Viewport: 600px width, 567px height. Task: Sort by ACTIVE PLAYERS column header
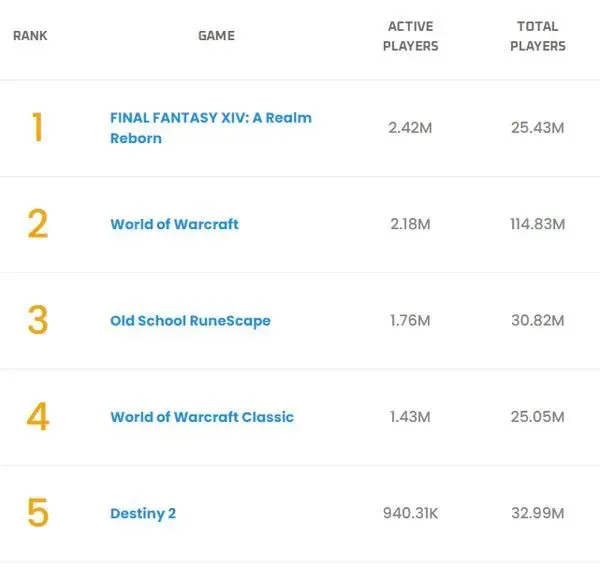410,36
